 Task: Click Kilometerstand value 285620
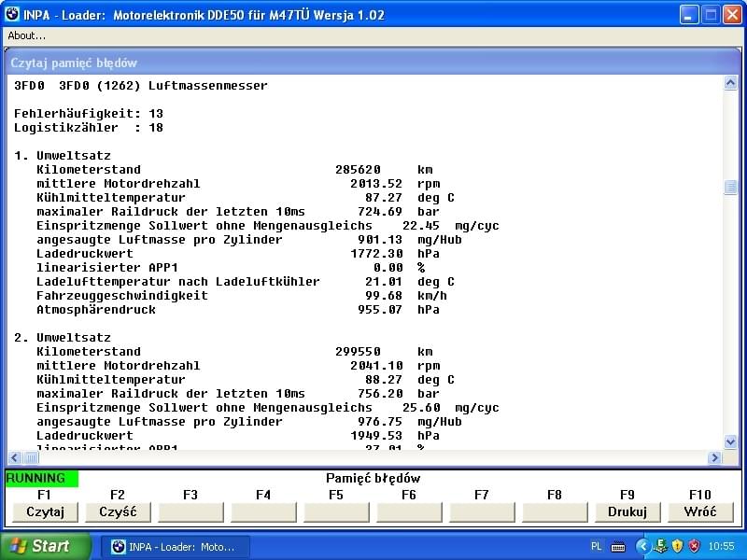pos(358,170)
